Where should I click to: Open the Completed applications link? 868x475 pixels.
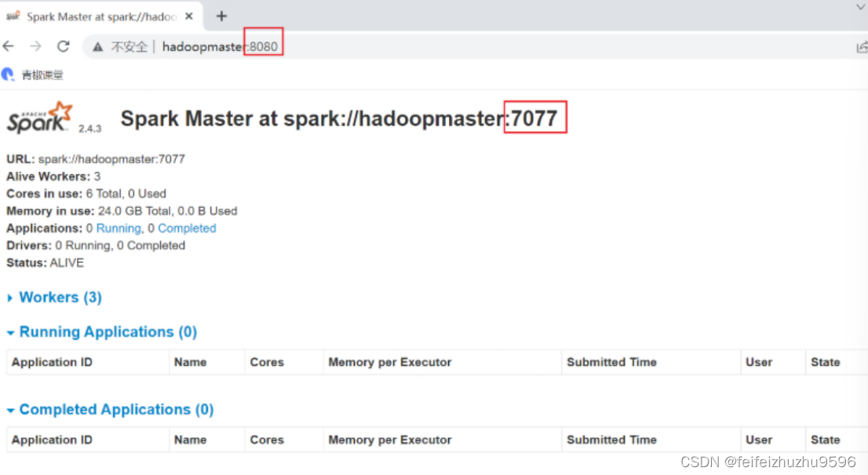tap(187, 228)
